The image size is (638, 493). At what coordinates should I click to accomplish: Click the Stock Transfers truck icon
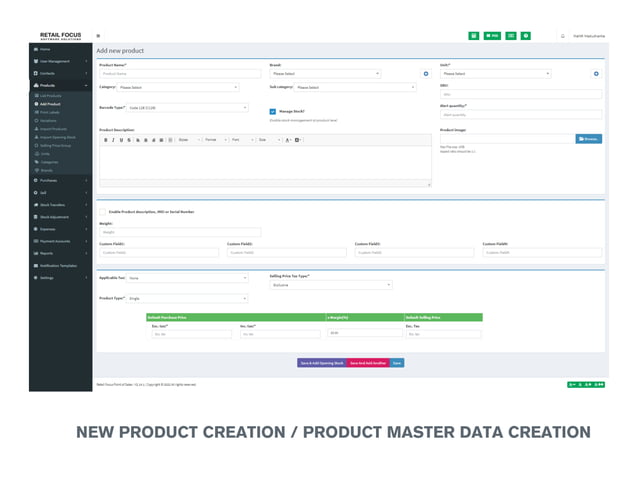pos(36,205)
